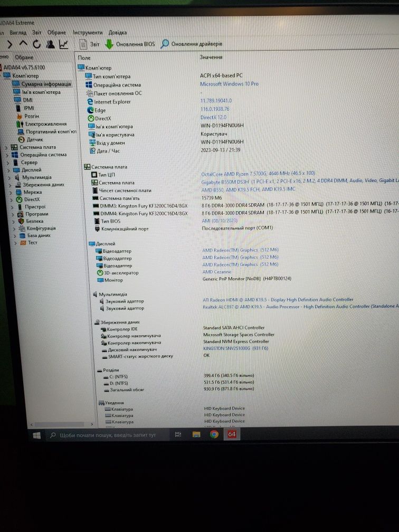Click the Internet Explorer row icon
This screenshot has height=532, width=399.
coord(90,102)
